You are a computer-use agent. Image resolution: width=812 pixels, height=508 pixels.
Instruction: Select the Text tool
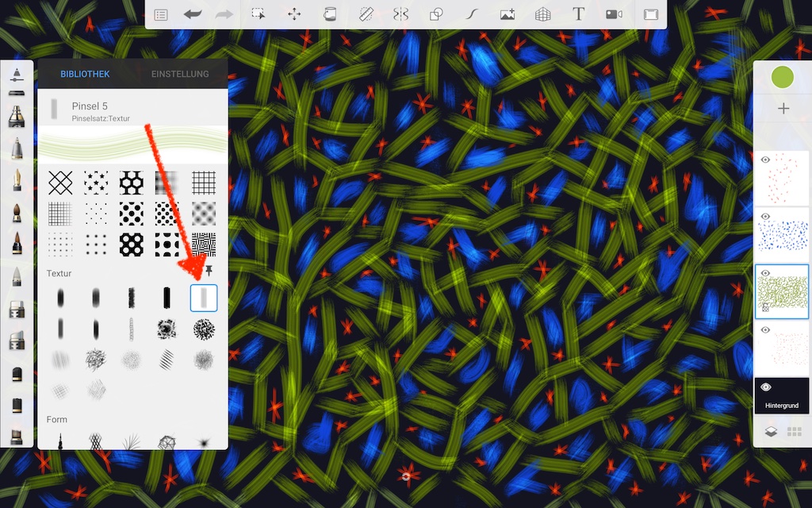pos(578,14)
